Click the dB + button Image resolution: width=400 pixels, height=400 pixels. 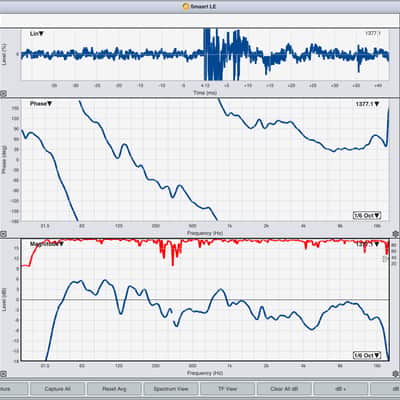[x=341, y=389]
